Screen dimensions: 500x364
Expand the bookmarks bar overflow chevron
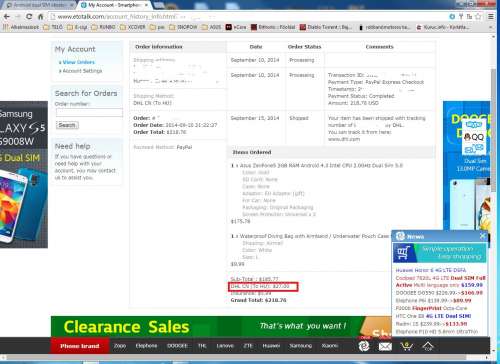coord(490,27)
